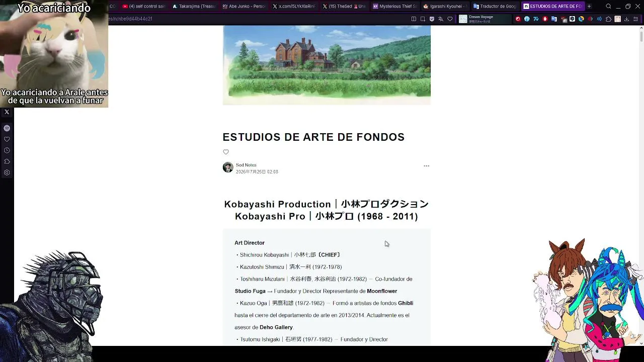Screen dimensions: 644x362
Task: Switch to the Igarashi Kyouhei tab
Action: [x=445, y=7]
